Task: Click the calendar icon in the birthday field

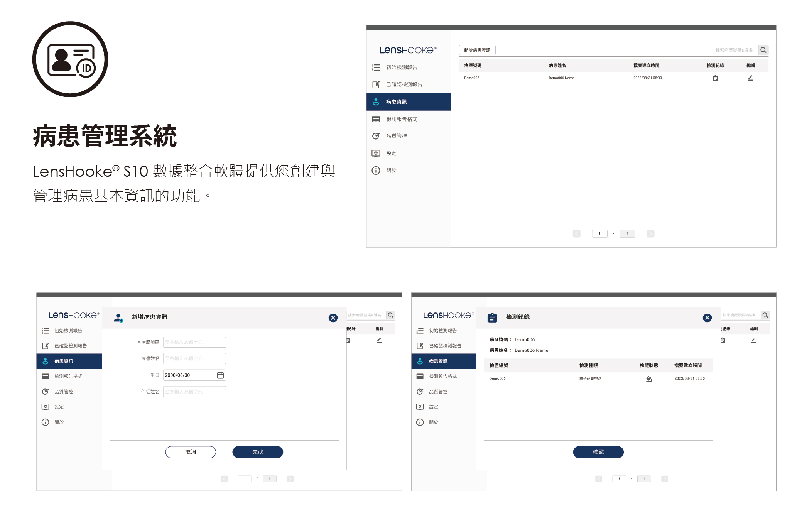Action: [x=220, y=375]
